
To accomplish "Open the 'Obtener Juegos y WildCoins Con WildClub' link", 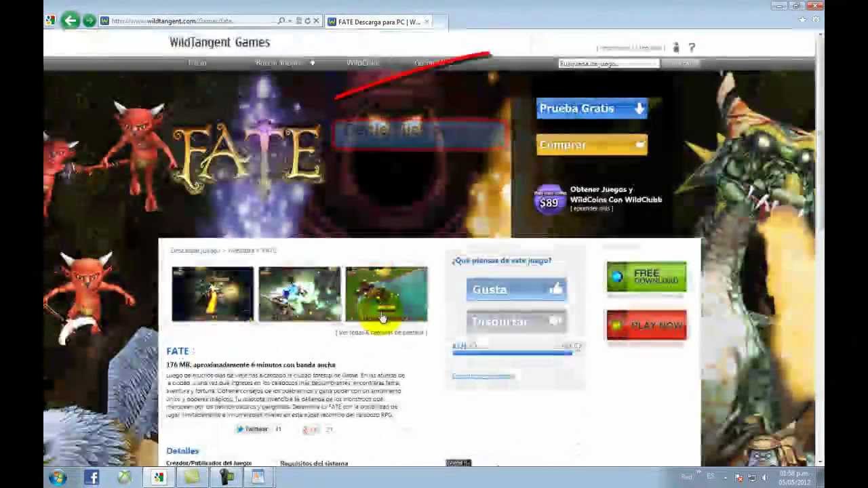I will [x=616, y=195].
